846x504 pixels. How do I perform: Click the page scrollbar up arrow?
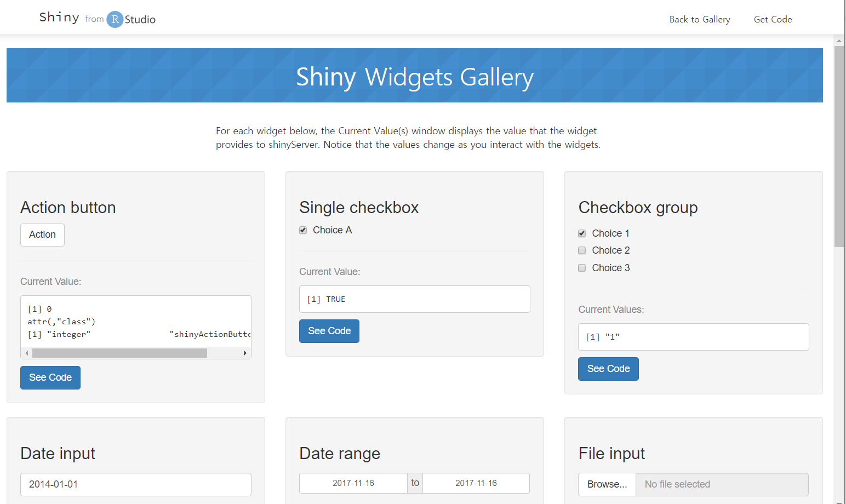839,41
